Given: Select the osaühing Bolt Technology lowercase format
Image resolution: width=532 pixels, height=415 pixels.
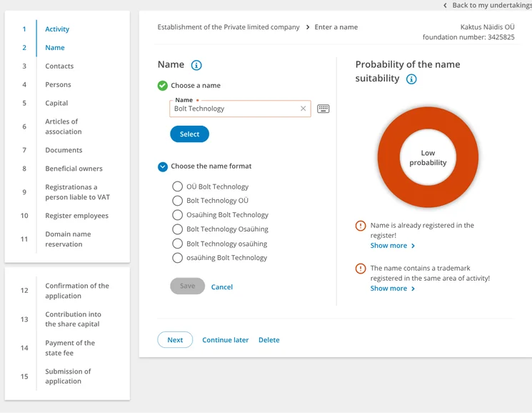Looking at the screenshot, I should 177,258.
